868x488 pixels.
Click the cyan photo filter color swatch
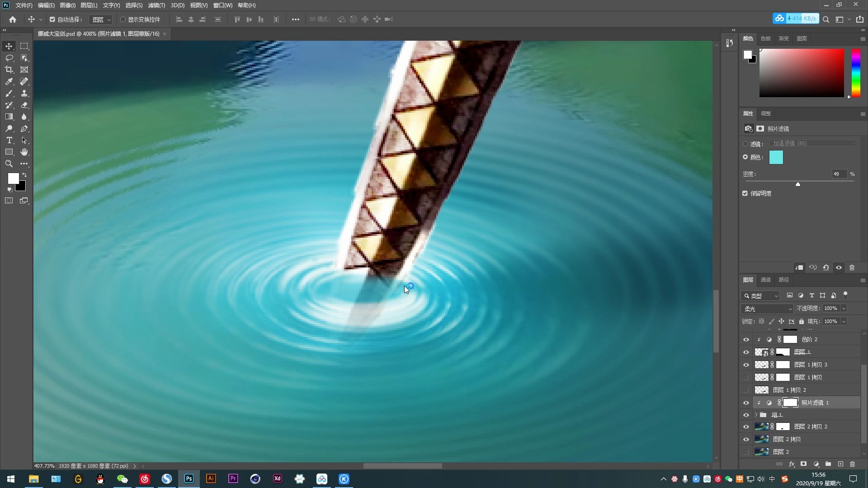[776, 157]
